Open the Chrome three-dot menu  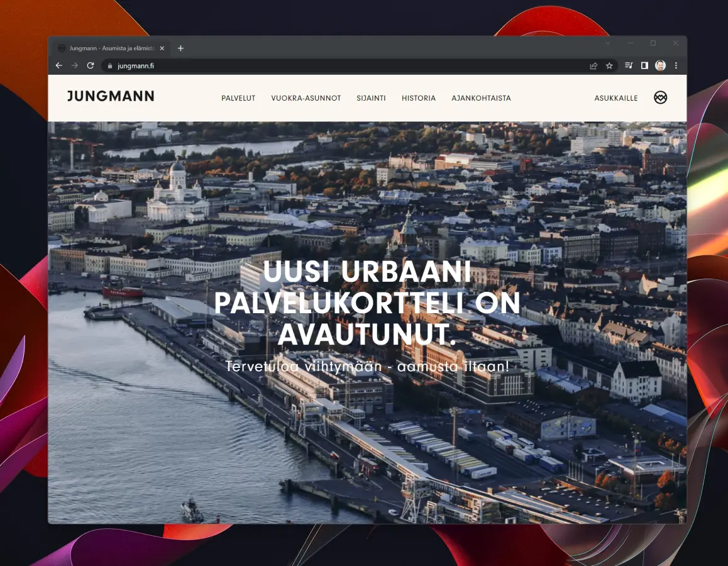point(676,65)
